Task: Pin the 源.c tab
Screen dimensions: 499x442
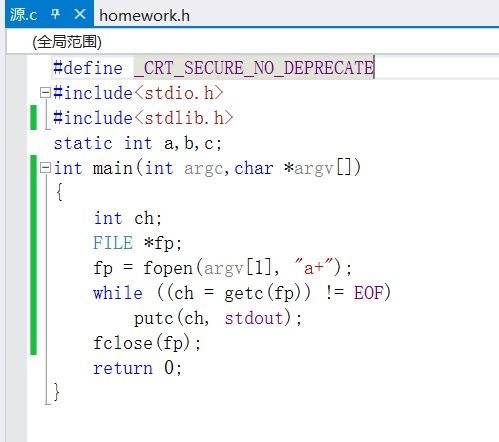Action: coord(56,14)
